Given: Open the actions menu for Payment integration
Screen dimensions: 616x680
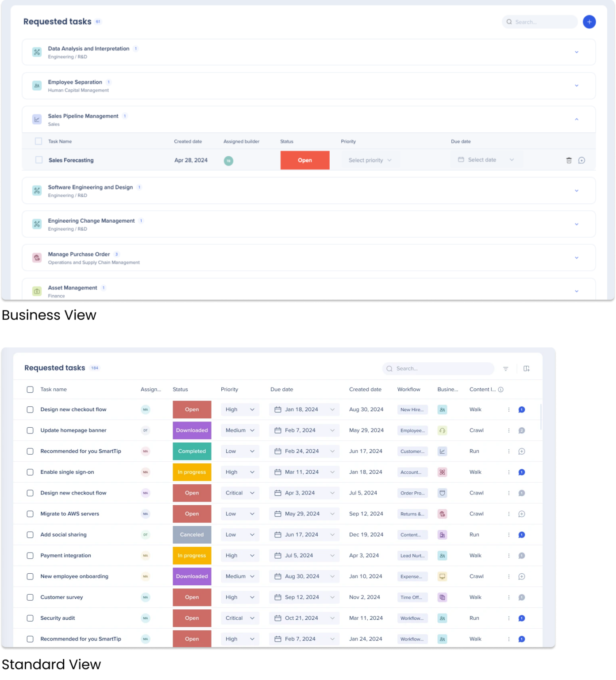Looking at the screenshot, I should point(508,555).
